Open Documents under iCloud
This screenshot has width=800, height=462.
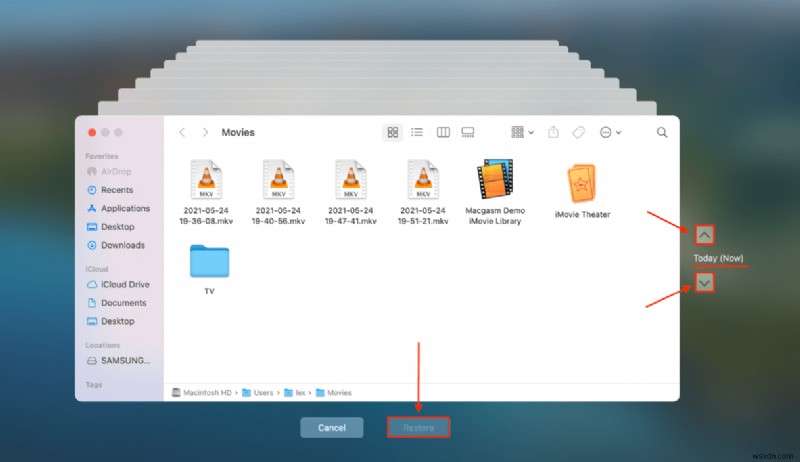[116, 302]
